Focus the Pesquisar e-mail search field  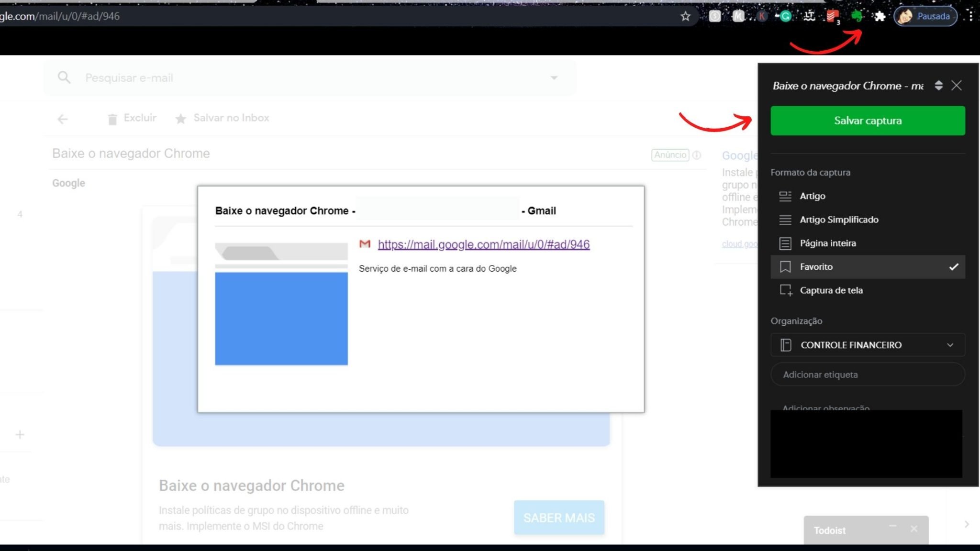311,77
